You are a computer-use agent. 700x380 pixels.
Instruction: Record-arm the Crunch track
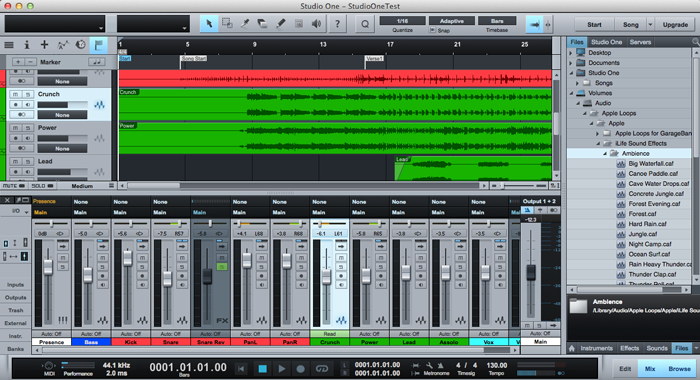(16, 104)
